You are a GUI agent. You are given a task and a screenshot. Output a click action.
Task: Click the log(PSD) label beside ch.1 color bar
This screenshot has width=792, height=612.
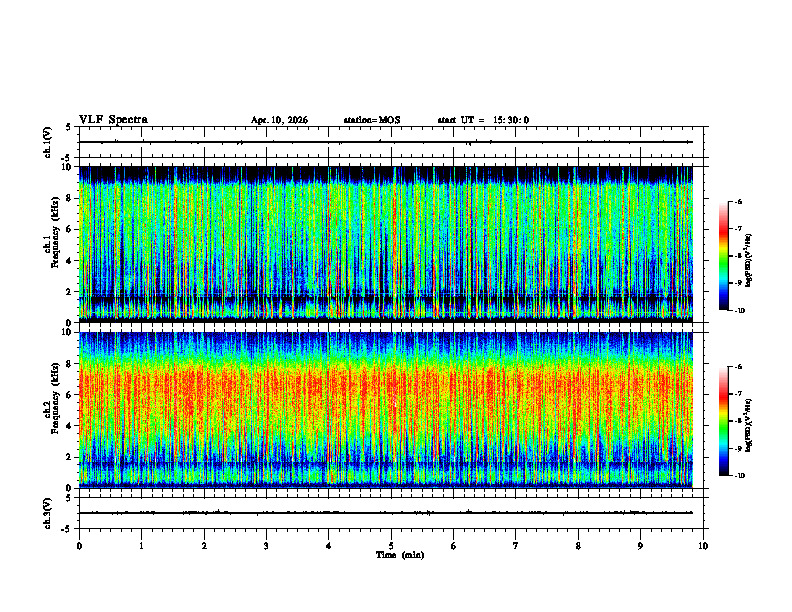749,261
